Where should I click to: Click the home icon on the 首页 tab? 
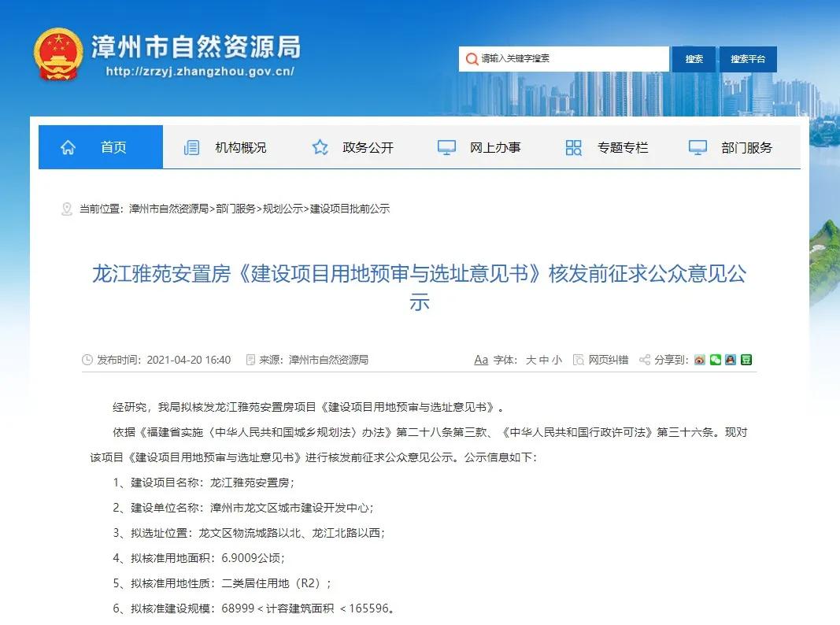point(68,146)
